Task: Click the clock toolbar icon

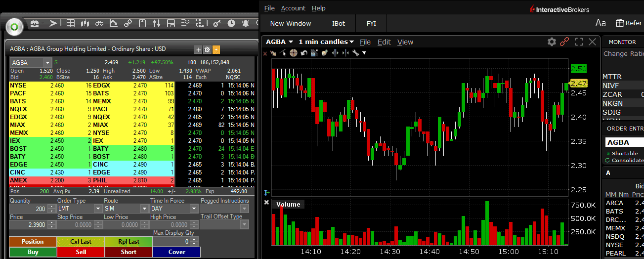Action: (x=231, y=23)
